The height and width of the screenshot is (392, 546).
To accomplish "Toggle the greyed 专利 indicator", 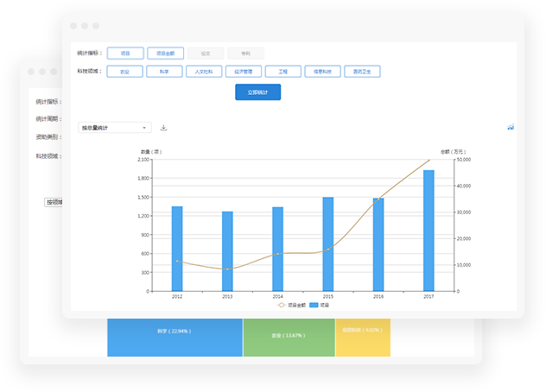I will [246, 54].
